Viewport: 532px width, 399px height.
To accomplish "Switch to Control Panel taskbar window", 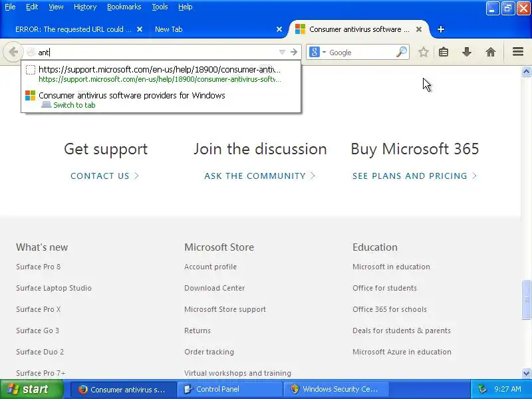I will [229, 390].
